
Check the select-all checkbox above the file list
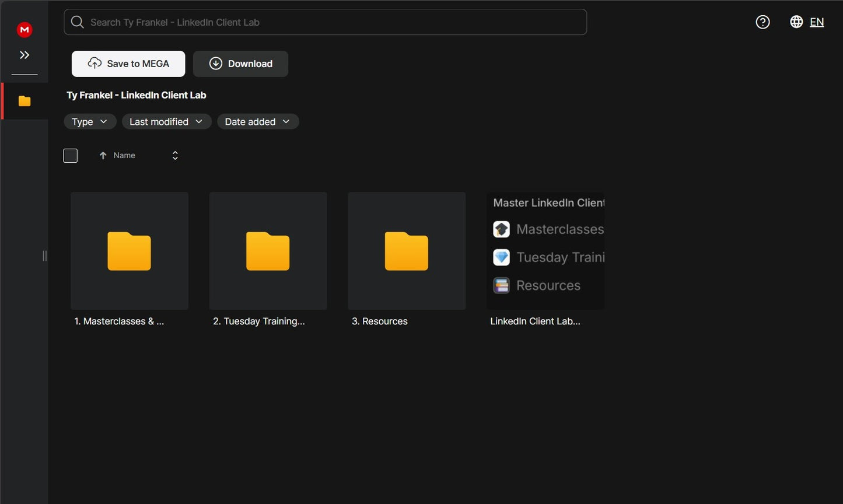coord(70,155)
